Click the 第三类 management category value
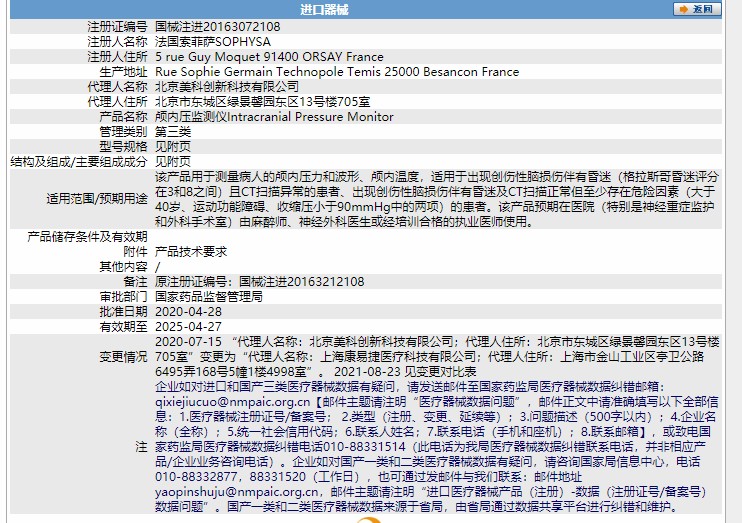 173,132
